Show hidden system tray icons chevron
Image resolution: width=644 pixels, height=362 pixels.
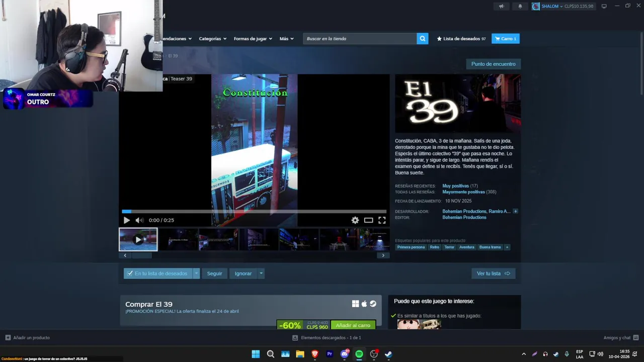tap(524, 354)
